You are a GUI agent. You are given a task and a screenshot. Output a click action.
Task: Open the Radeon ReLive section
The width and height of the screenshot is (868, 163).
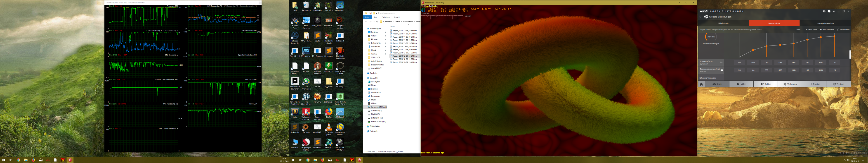tap(766, 84)
